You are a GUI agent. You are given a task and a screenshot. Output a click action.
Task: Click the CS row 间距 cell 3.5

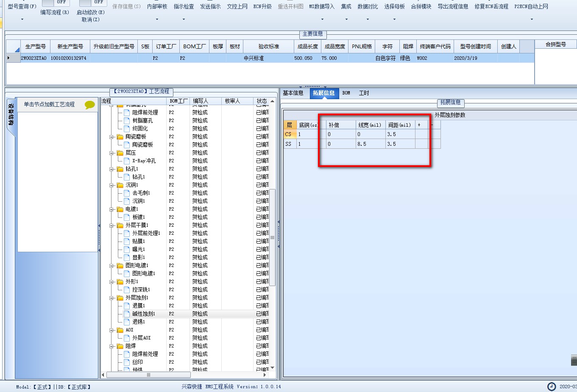pyautogui.click(x=400, y=134)
